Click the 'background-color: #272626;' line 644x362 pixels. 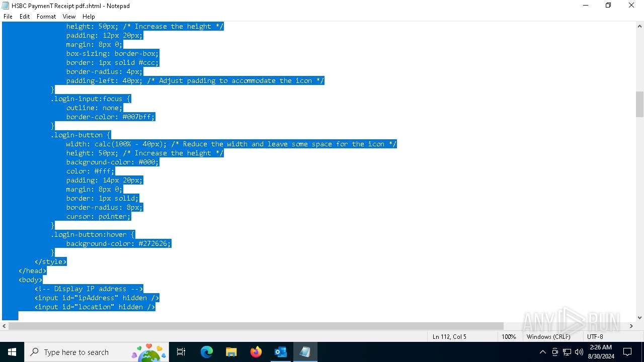[x=119, y=243]
